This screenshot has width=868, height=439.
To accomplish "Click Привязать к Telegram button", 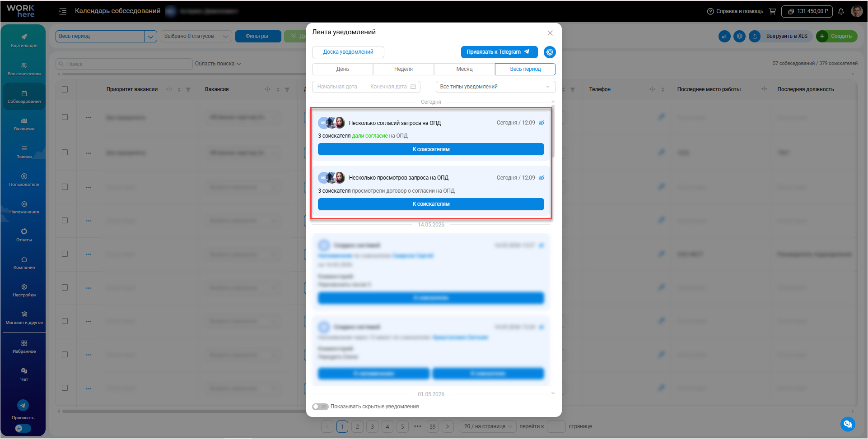I will (x=499, y=52).
